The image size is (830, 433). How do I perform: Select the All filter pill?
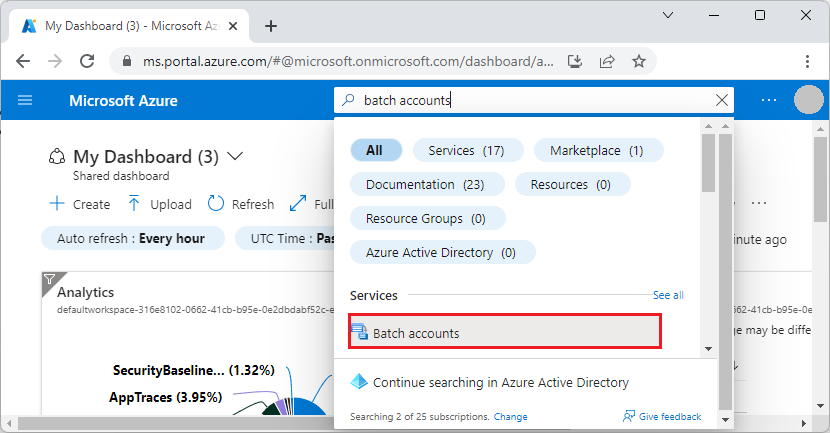point(375,150)
